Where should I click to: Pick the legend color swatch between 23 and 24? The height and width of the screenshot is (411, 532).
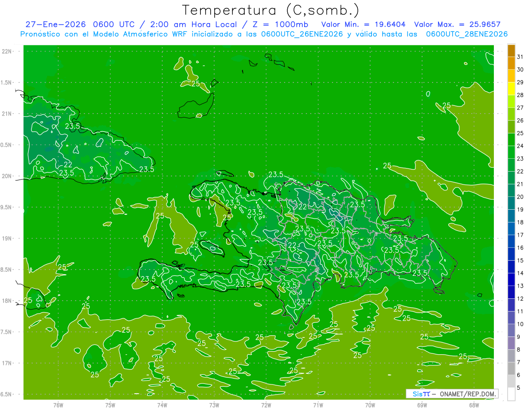pos(511,153)
